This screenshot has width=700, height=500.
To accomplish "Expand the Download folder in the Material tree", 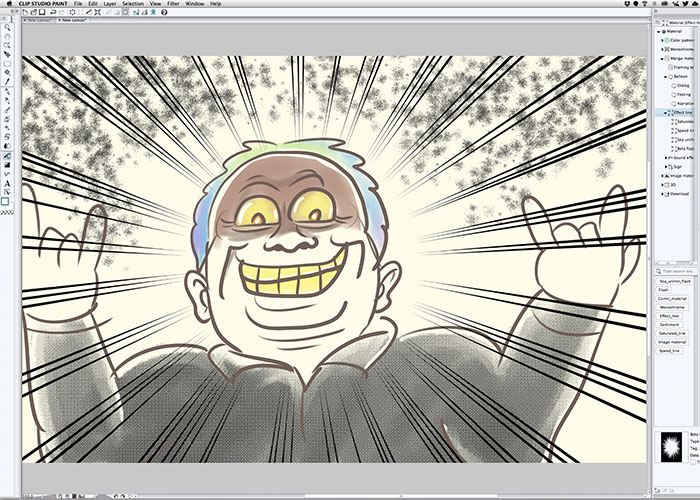I will pyautogui.click(x=661, y=194).
